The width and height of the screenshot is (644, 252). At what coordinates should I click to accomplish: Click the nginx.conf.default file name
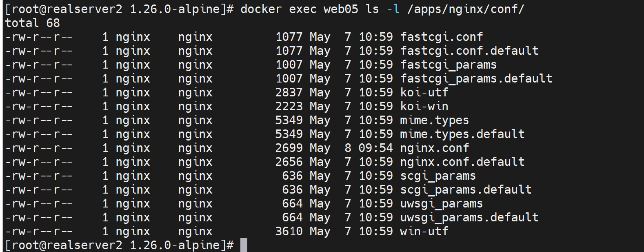coord(462,162)
